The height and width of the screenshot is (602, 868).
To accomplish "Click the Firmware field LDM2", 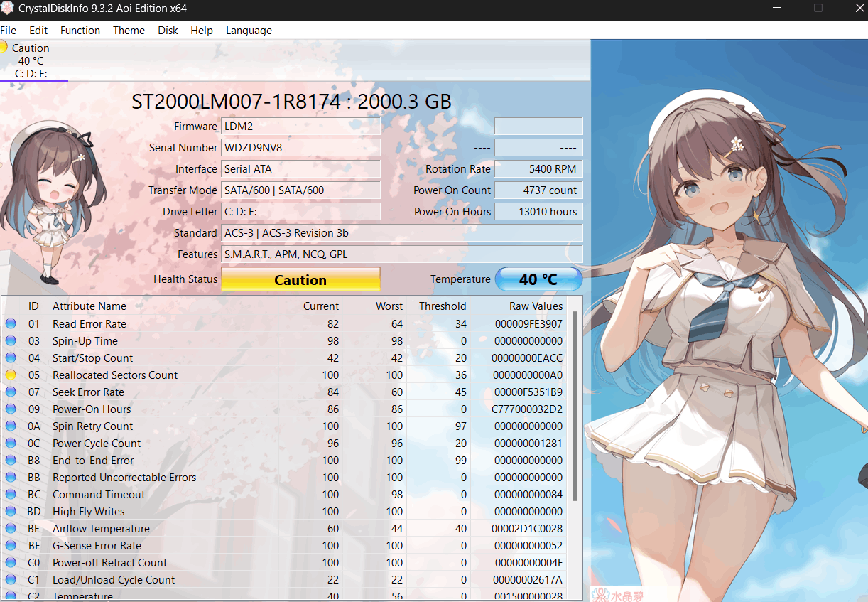I will (300, 127).
